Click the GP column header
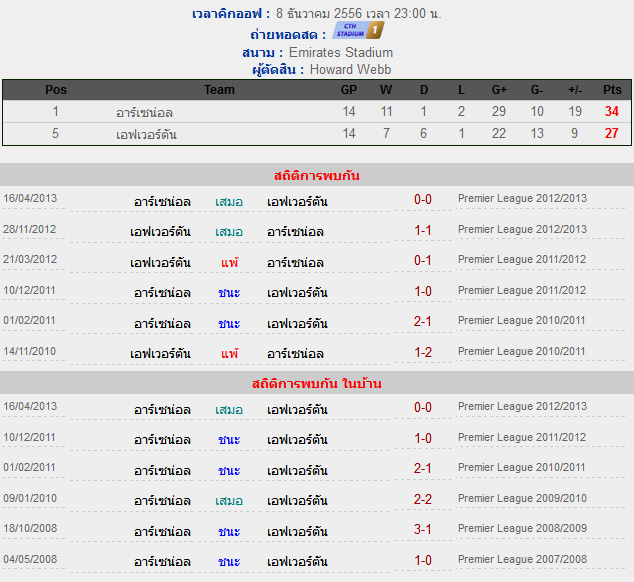This screenshot has width=634, height=582. [349, 90]
